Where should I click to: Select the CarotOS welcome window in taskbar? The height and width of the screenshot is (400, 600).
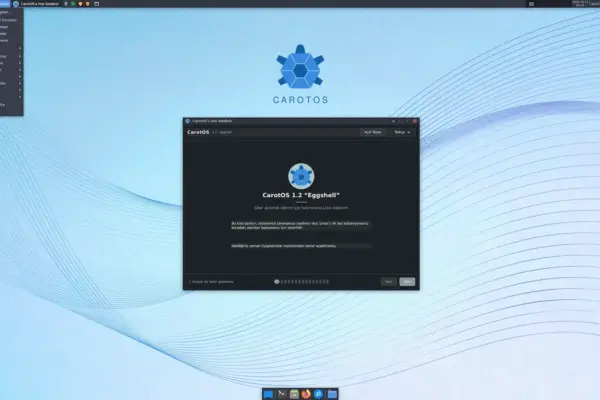pyautogui.click(x=36, y=4)
